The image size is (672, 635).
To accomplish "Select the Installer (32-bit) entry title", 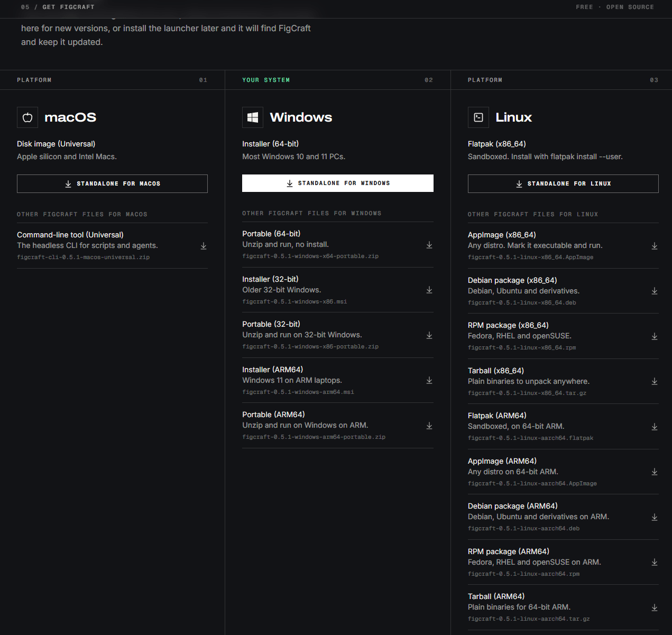I will click(270, 279).
